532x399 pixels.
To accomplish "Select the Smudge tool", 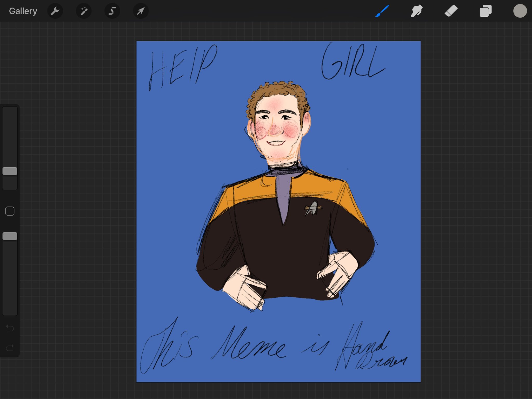I will [x=416, y=11].
